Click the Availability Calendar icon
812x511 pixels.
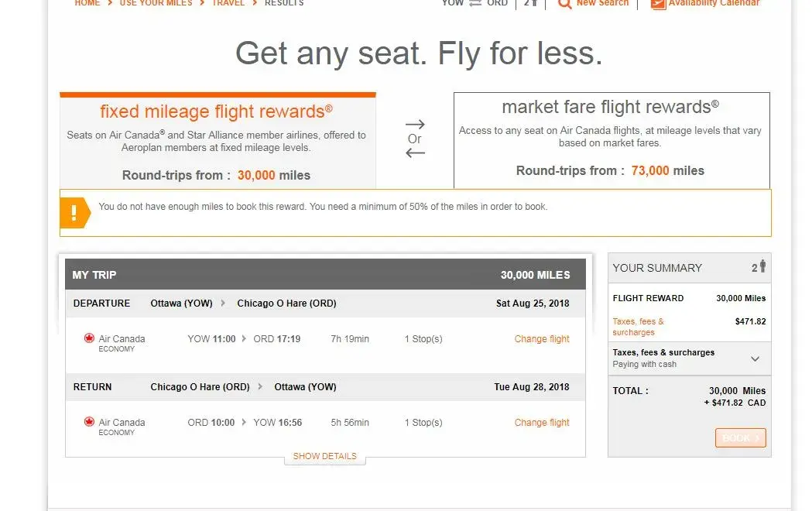point(658,4)
